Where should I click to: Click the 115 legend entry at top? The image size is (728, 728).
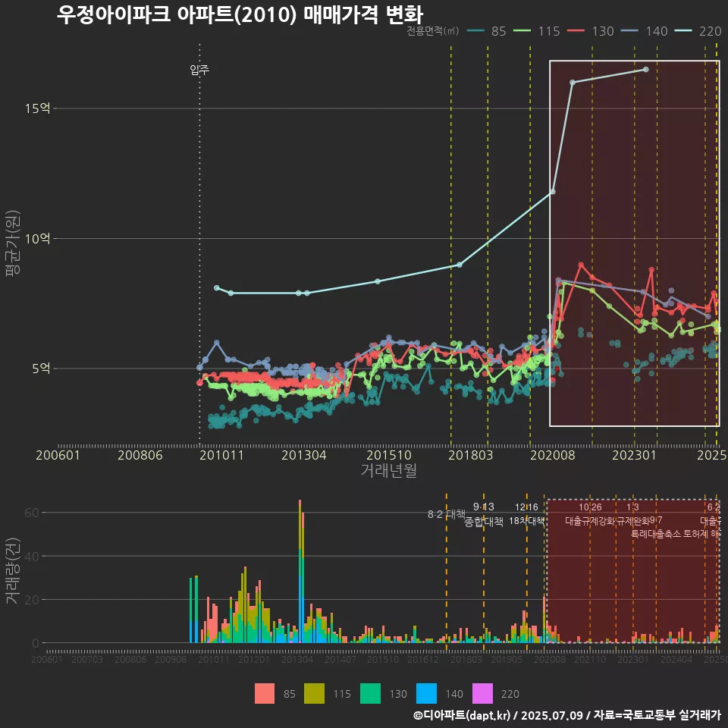click(x=537, y=31)
